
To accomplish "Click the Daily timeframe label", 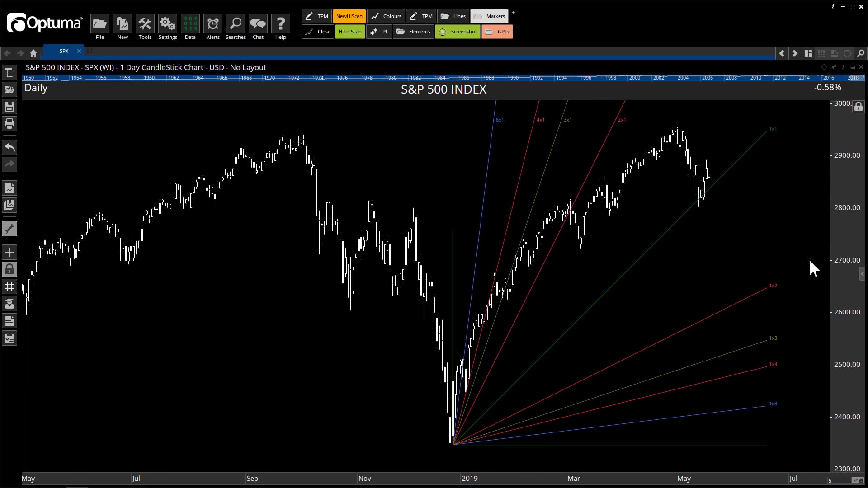I will tap(36, 88).
